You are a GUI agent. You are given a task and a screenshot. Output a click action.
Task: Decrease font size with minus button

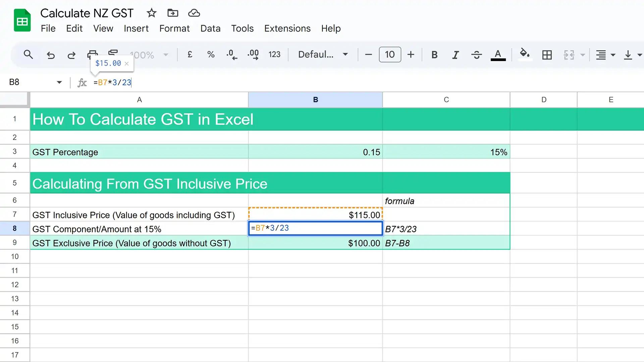368,54
